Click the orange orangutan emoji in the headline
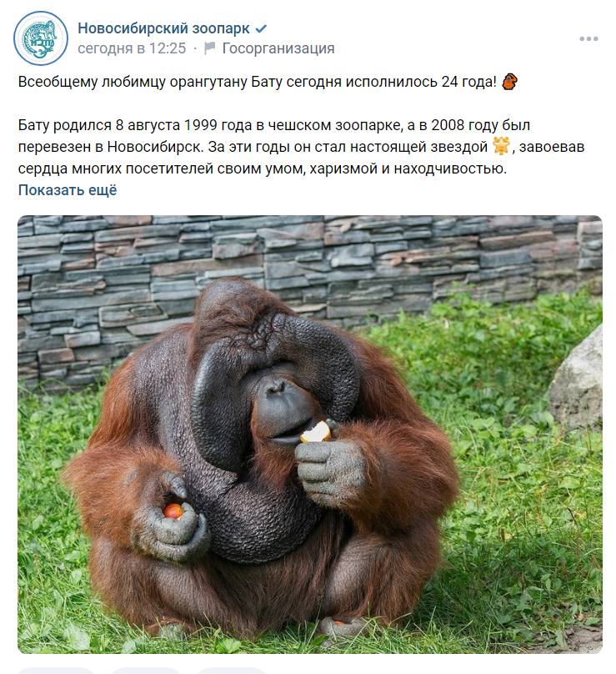This screenshot has width=616, height=674. coord(510,81)
